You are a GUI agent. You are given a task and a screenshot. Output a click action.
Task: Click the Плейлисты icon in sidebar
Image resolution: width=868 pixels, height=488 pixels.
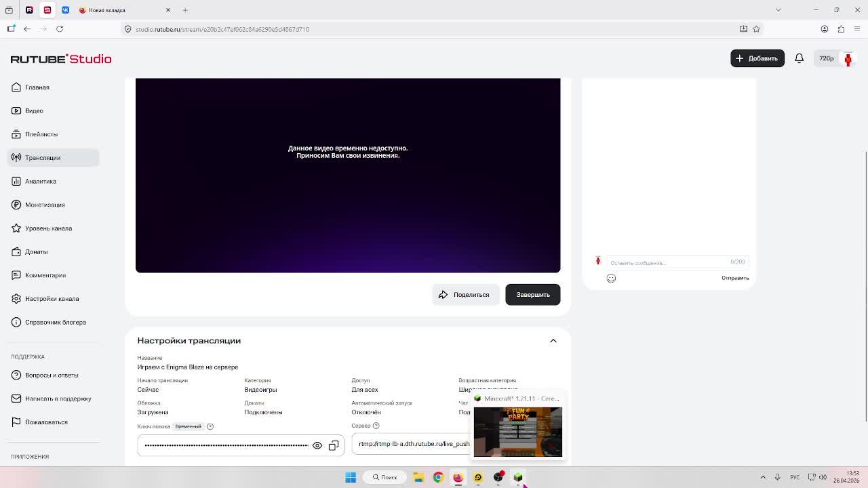[x=16, y=134]
